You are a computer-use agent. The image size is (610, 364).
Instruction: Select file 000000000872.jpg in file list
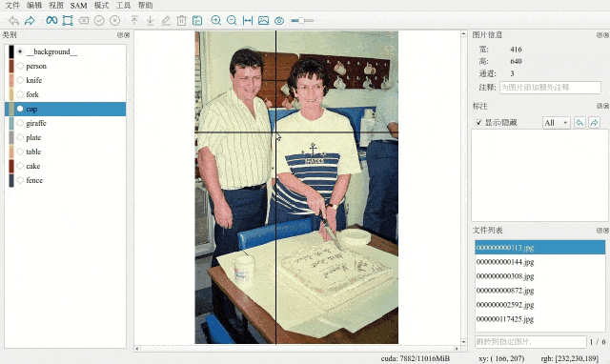coord(540,291)
